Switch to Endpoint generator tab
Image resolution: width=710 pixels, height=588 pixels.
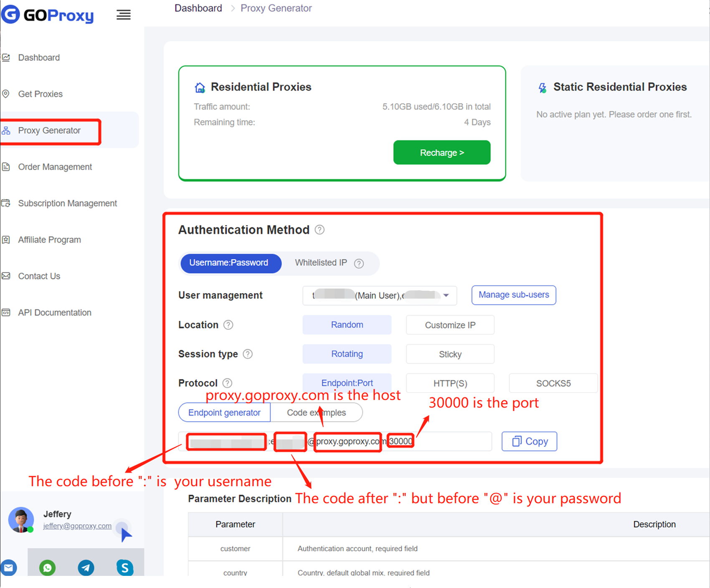click(x=224, y=413)
